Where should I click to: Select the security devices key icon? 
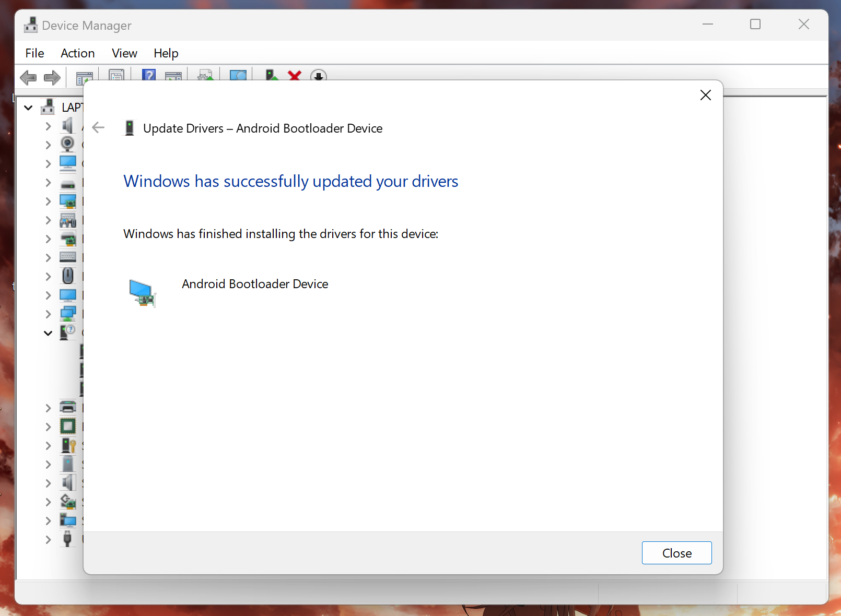pyautogui.click(x=68, y=445)
